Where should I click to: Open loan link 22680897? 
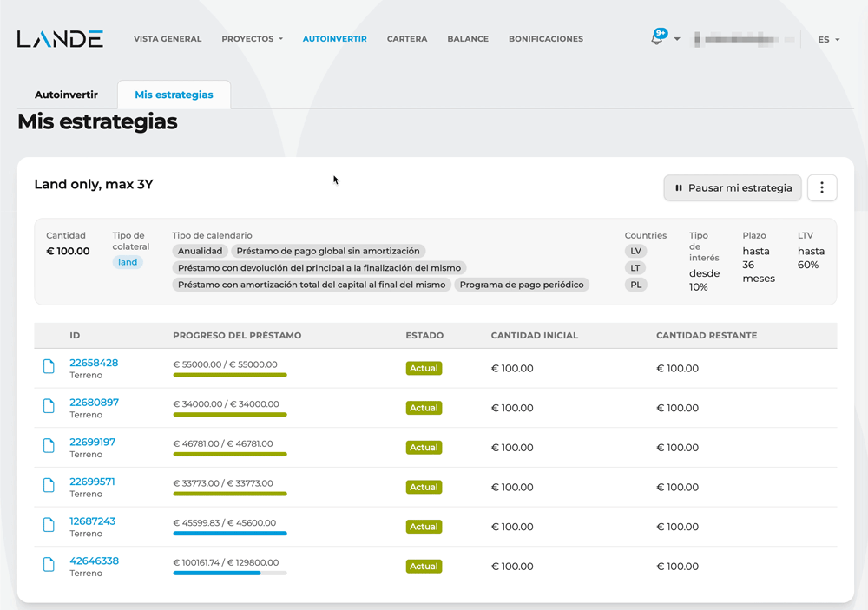pos(94,403)
